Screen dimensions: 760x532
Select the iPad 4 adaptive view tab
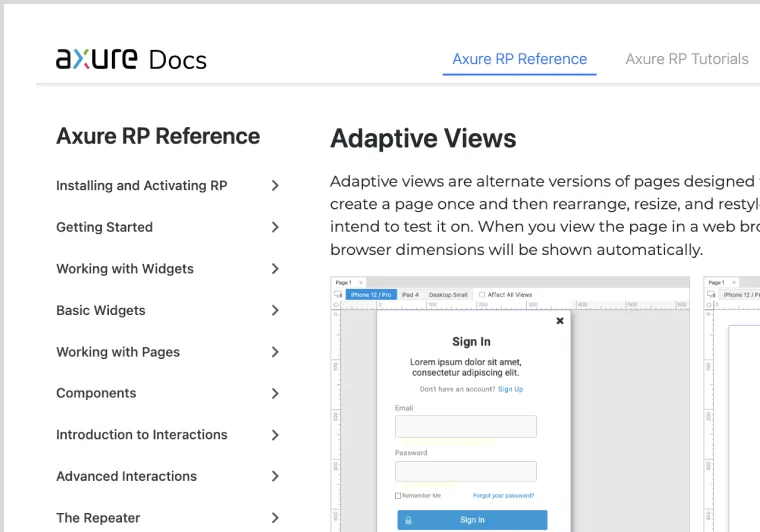click(410, 295)
